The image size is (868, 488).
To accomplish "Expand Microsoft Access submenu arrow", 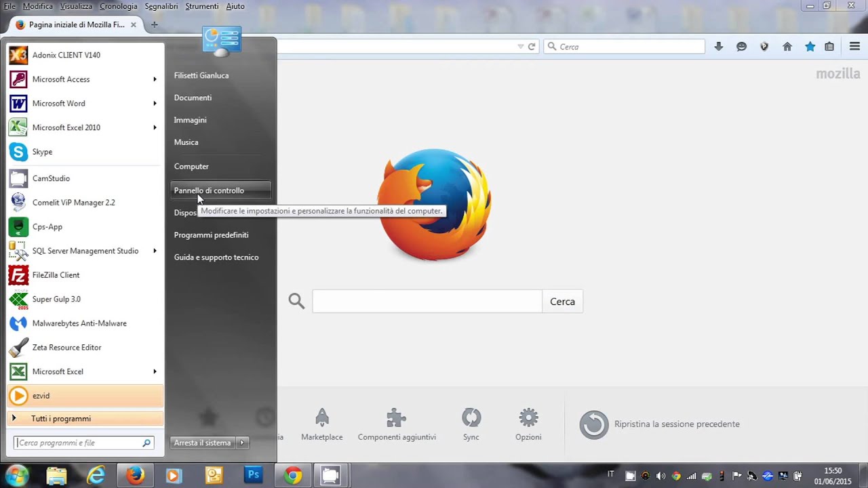I will point(155,79).
